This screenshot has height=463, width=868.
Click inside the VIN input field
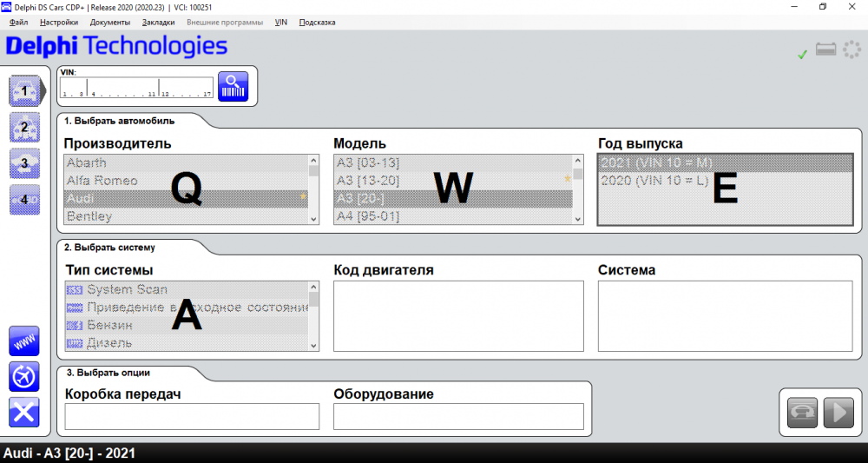pos(136,88)
